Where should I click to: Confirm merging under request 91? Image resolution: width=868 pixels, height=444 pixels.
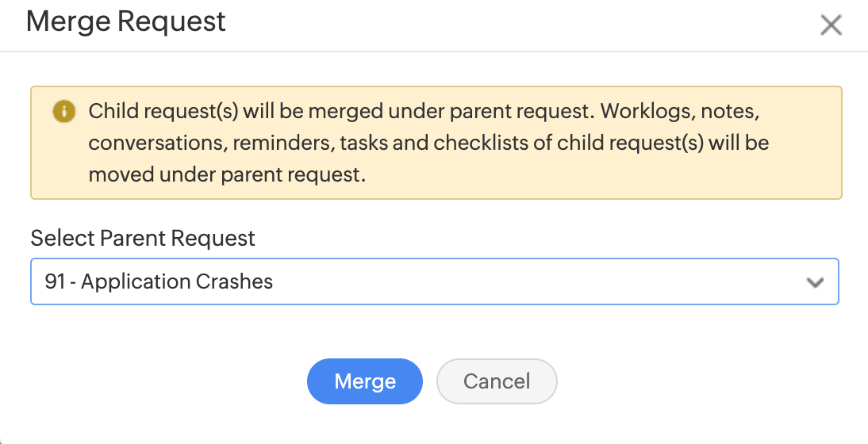365,381
